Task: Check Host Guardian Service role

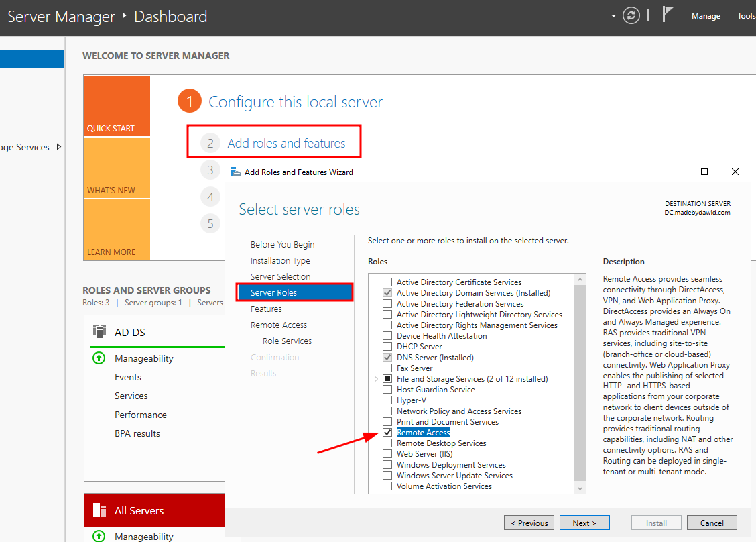Action: coord(387,390)
